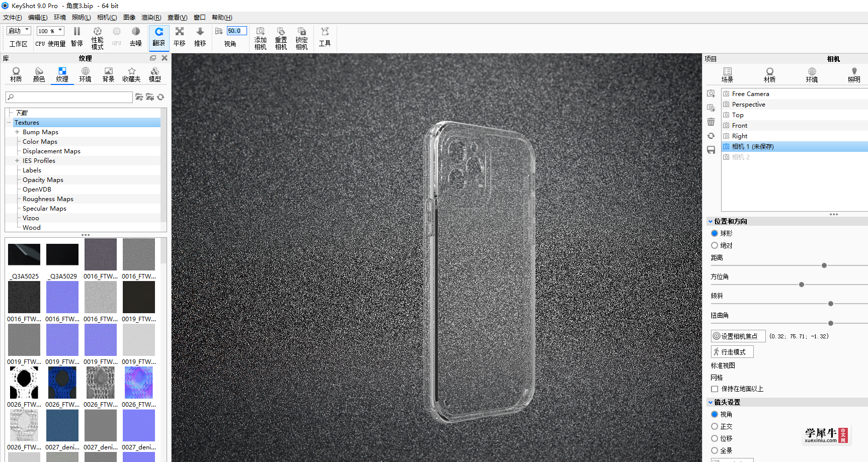Check 保持在地面以上 stay above ground
The height and width of the screenshot is (462, 868).
(x=715, y=389)
